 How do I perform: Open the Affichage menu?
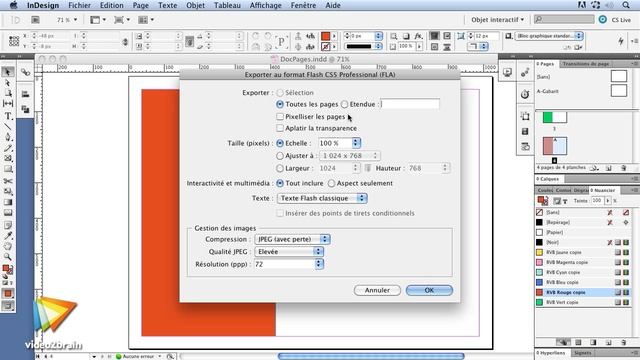coord(265,5)
